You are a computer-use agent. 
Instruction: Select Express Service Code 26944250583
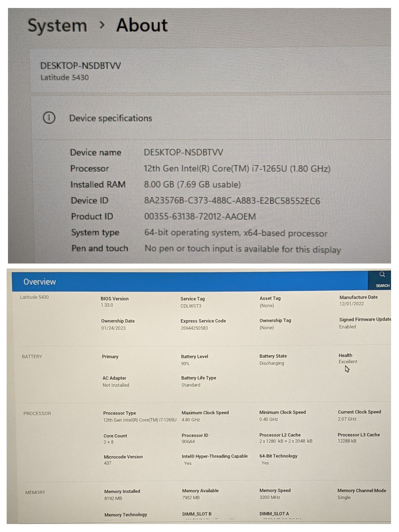[194, 328]
